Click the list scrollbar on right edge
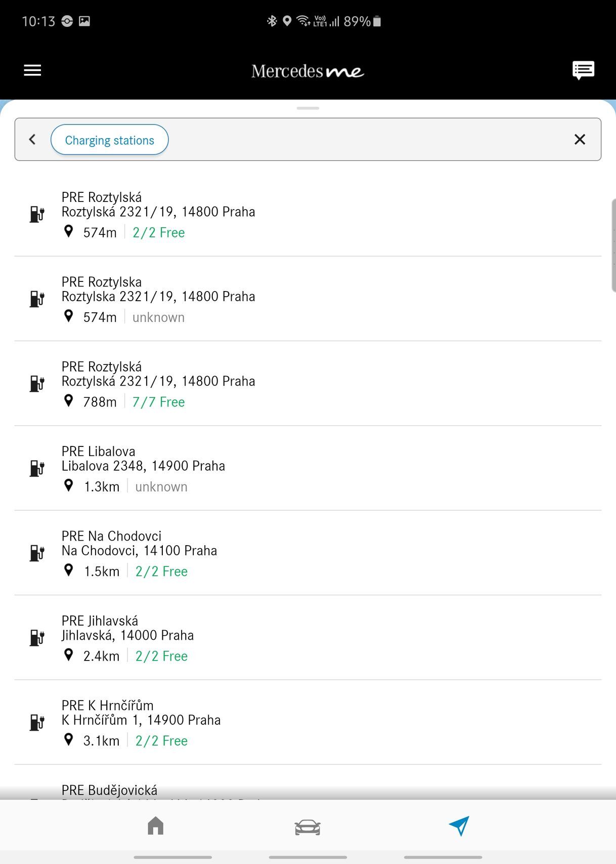The width and height of the screenshot is (616, 864). click(613, 245)
